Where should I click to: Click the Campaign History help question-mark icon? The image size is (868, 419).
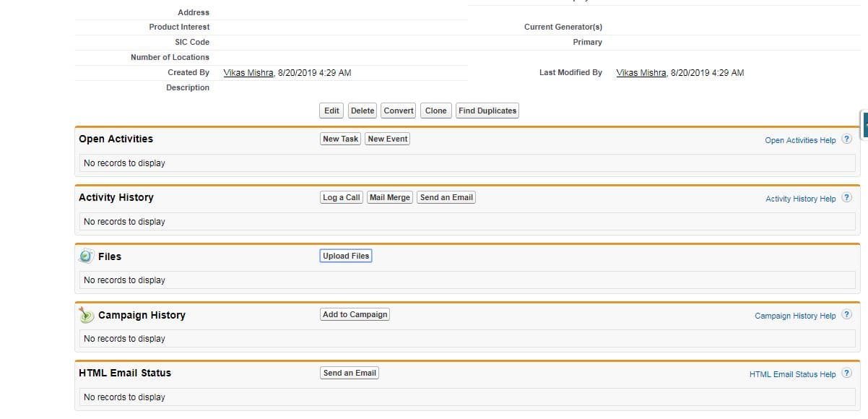point(846,315)
